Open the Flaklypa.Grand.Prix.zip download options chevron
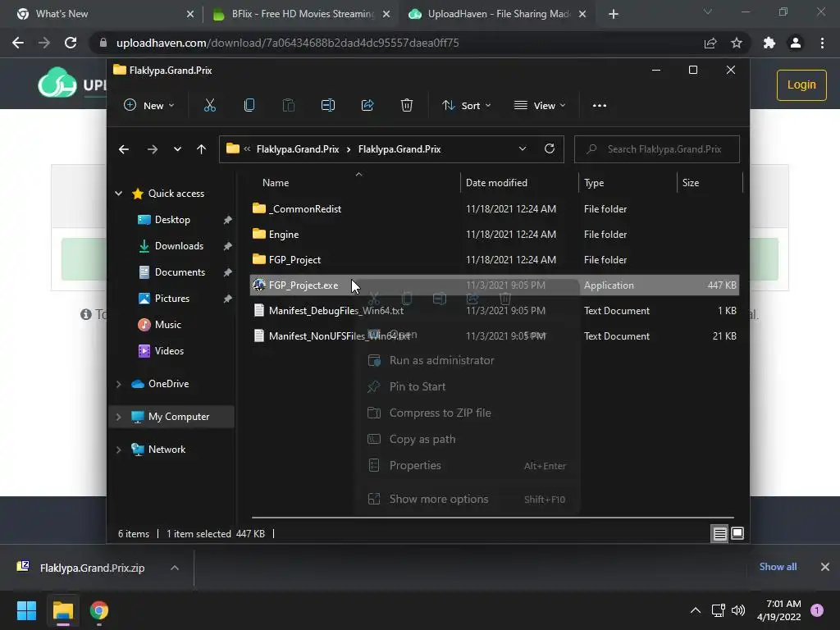840x630 pixels. pyautogui.click(x=175, y=568)
